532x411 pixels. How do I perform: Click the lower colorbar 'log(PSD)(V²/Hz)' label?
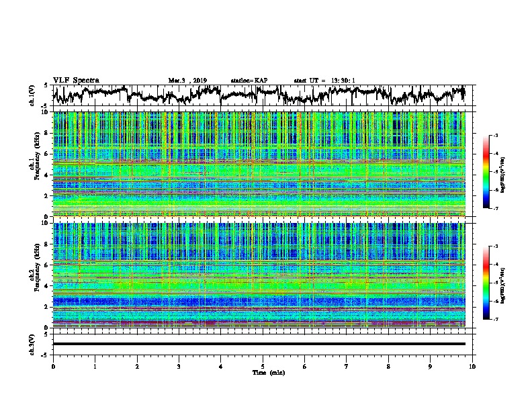click(x=503, y=285)
